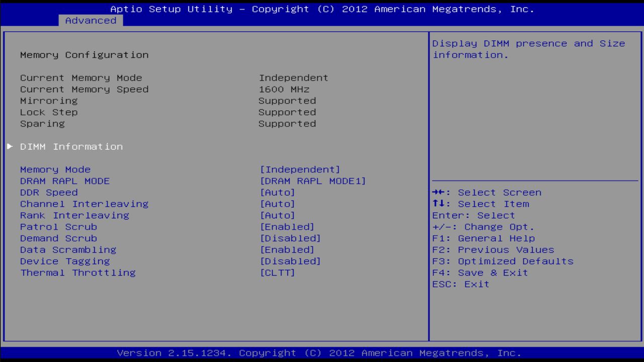The width and height of the screenshot is (644, 362).
Task: Click the Independent current mode value
Action: coord(293,78)
